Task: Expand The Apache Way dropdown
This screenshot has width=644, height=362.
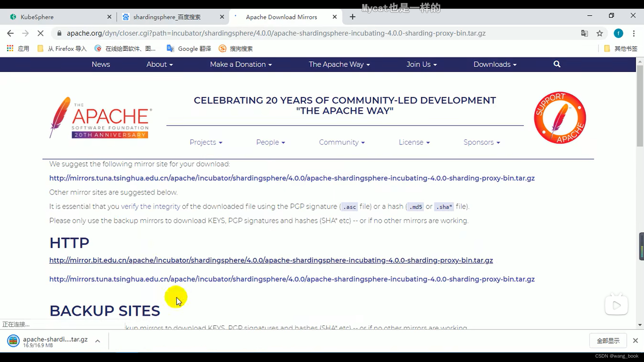Action: (339, 64)
